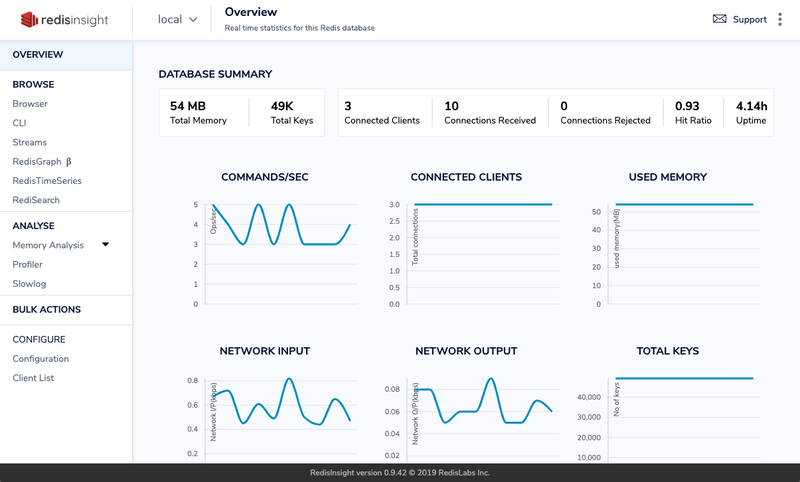Open the RediSearch section
The image size is (800, 482).
36,200
